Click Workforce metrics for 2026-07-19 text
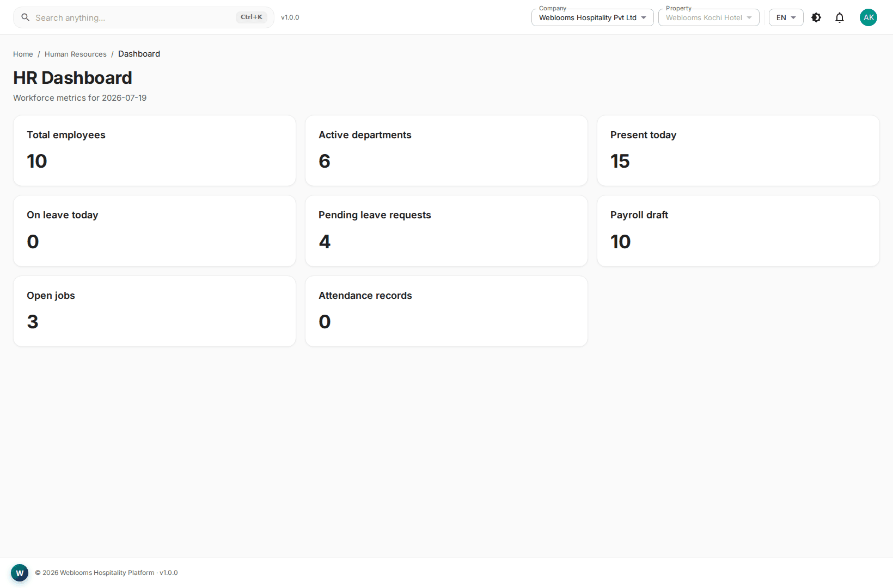Image resolution: width=893 pixels, height=588 pixels. coord(80,98)
